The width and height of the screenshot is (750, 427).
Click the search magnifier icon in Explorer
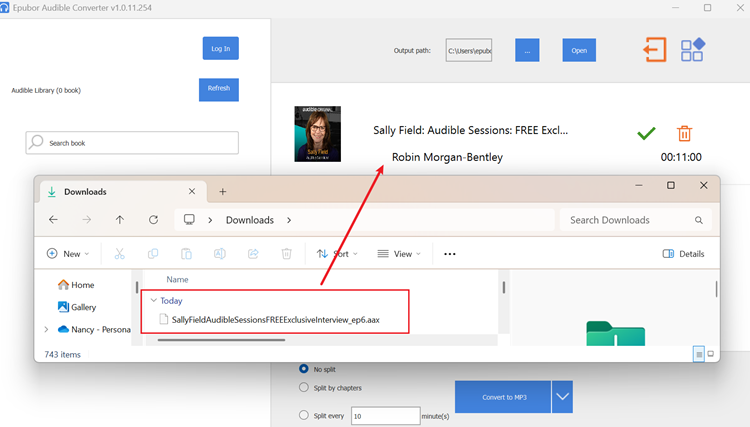pyautogui.click(x=699, y=220)
